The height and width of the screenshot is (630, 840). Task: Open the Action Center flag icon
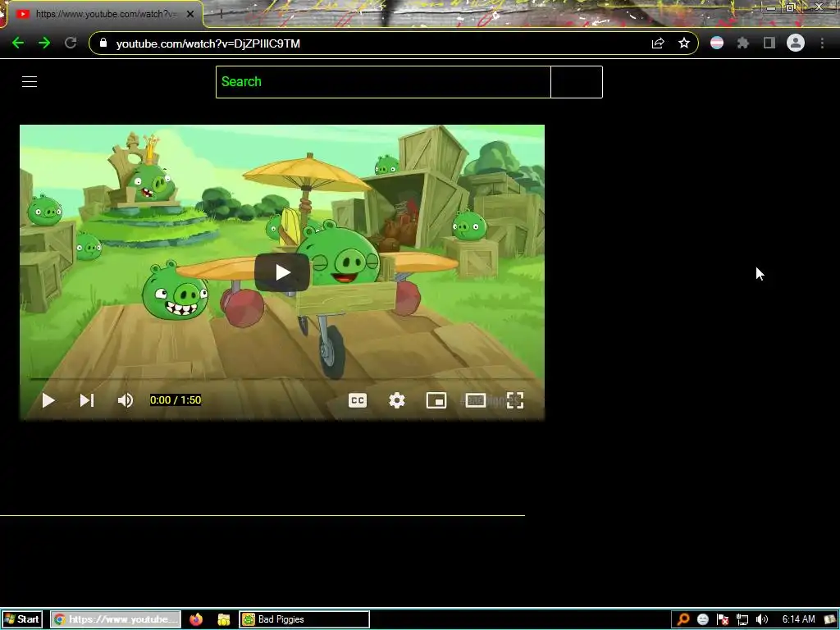722,620
